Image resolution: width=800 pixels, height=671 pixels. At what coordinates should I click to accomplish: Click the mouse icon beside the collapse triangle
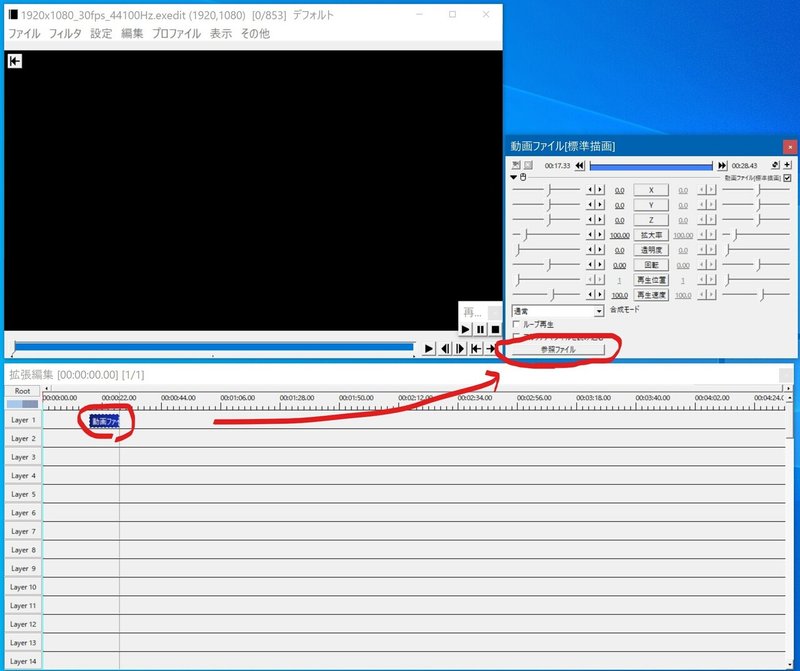(x=523, y=177)
